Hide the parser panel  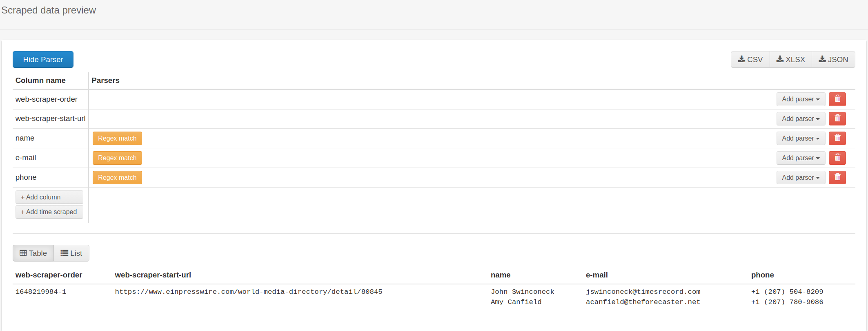point(43,60)
